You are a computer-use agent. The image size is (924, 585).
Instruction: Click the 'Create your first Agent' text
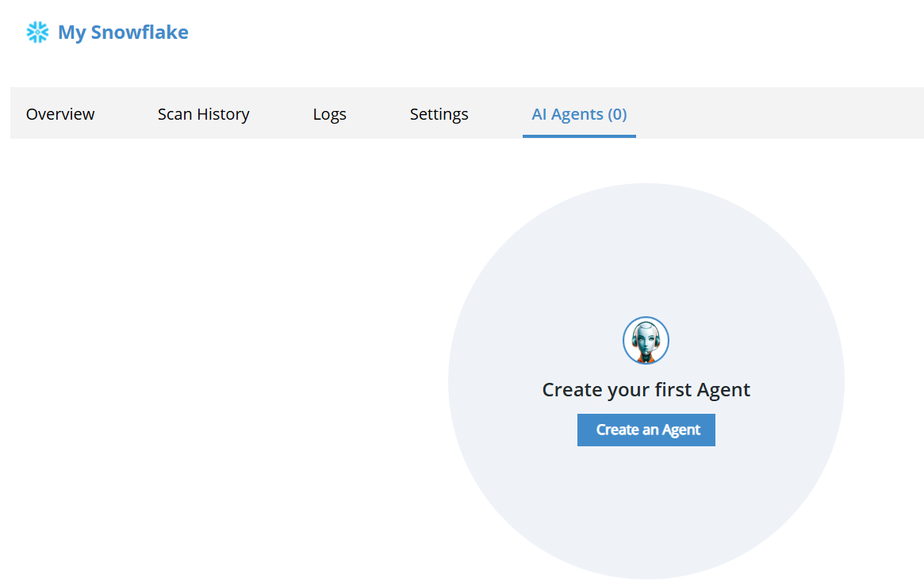[x=646, y=389]
